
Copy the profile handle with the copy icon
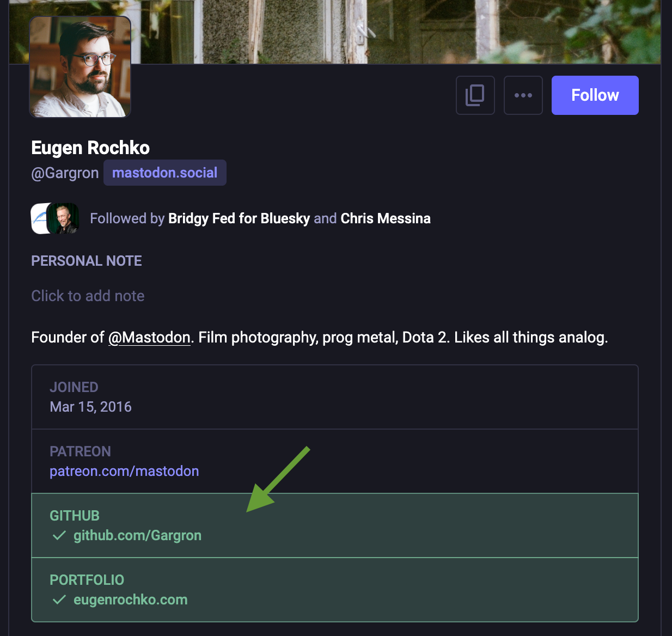(475, 95)
